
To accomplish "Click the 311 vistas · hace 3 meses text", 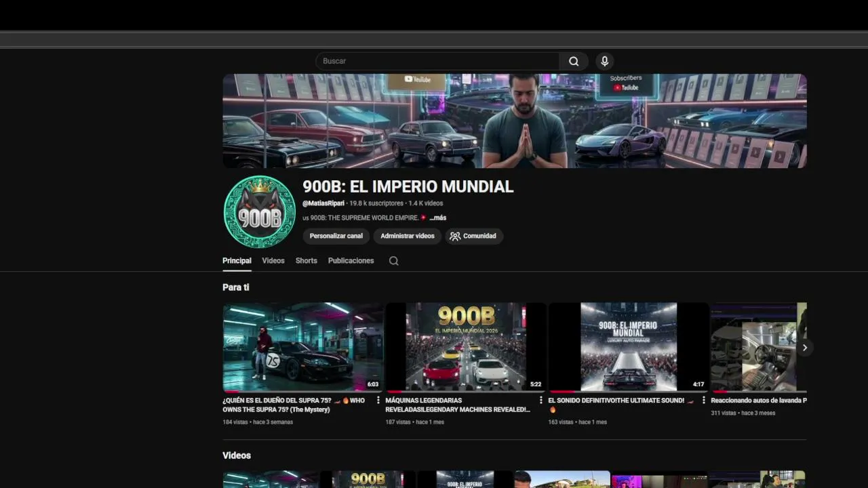I will tap(743, 413).
